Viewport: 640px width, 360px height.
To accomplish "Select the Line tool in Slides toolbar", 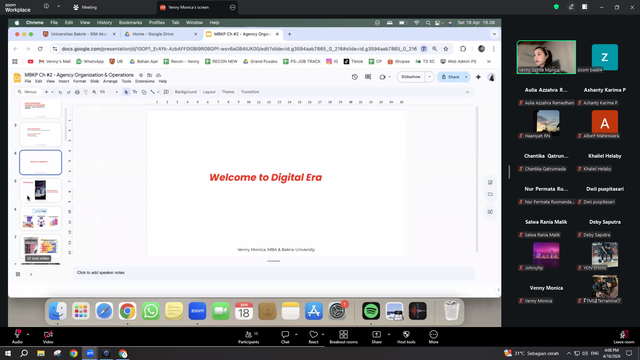I will click(153, 92).
